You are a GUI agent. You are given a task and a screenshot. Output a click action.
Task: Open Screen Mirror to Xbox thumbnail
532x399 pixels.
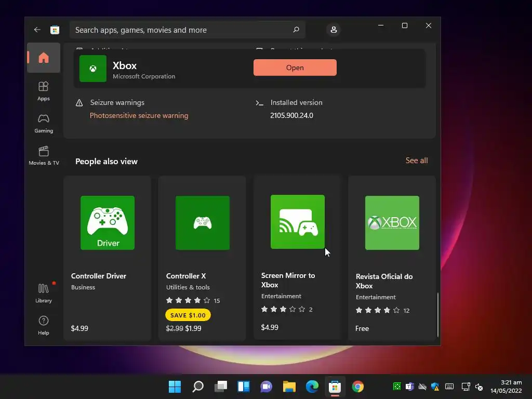coord(298,221)
